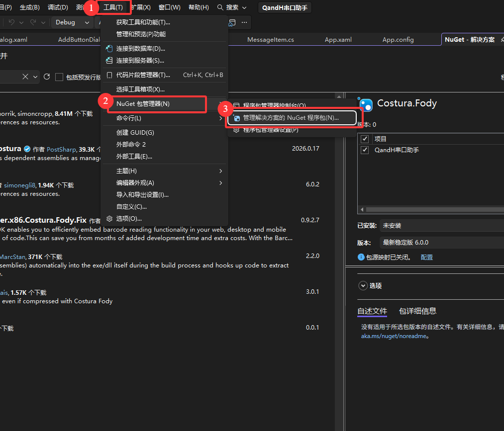Open the 扩展(X) menu
The image size is (504, 431).
(x=141, y=7)
